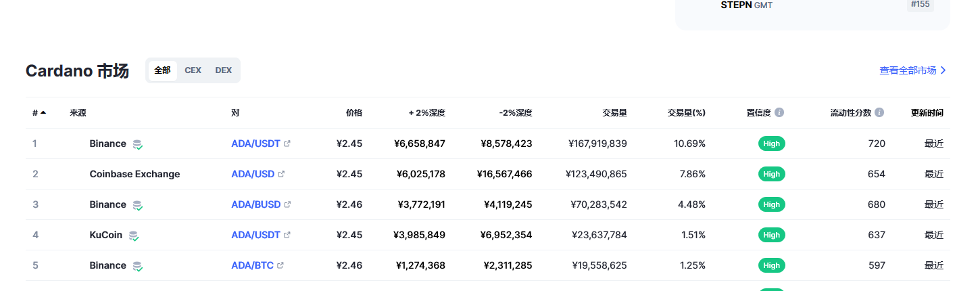Open the KuCoin ADA/USDT pair link

coord(255,235)
